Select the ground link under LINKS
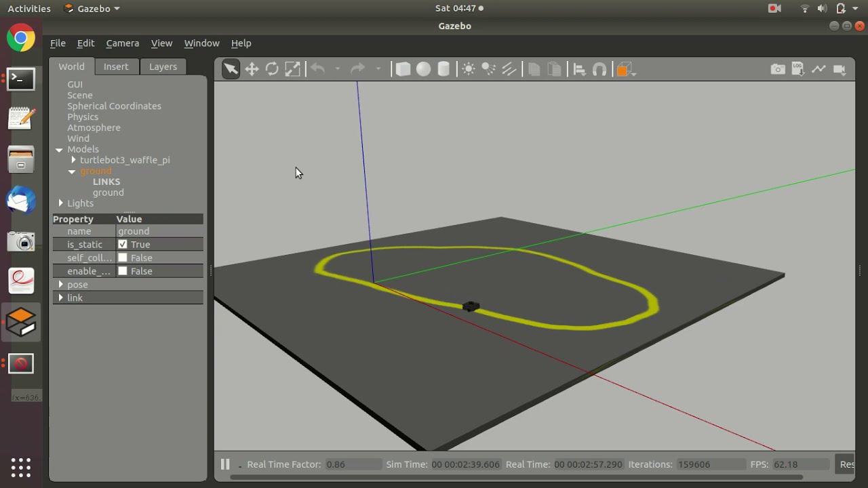This screenshot has height=488, width=868. [x=108, y=192]
